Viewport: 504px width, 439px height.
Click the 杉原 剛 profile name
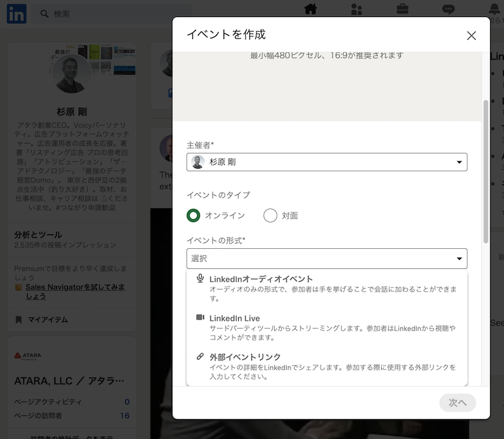click(x=72, y=111)
